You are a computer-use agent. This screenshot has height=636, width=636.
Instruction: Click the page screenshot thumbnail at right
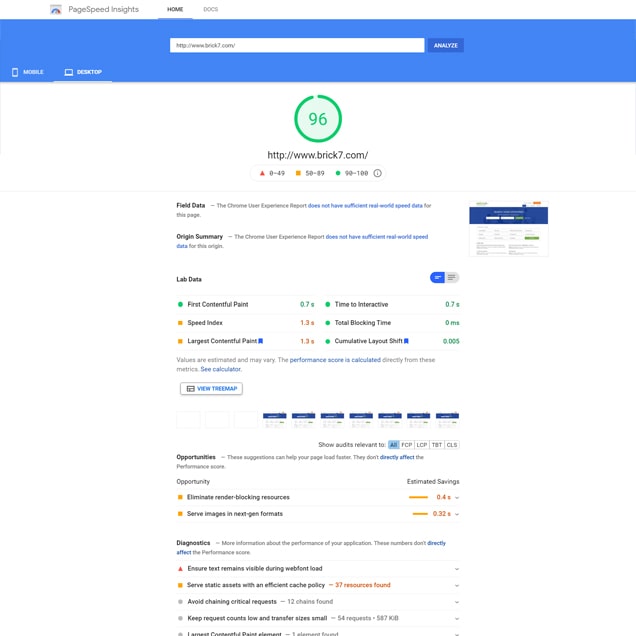509,229
